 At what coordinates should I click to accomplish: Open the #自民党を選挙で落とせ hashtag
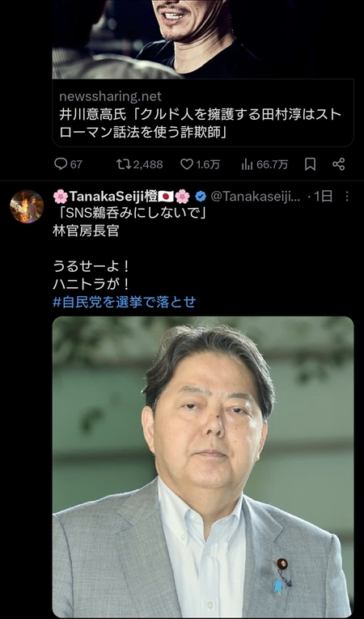pyautogui.click(x=125, y=302)
